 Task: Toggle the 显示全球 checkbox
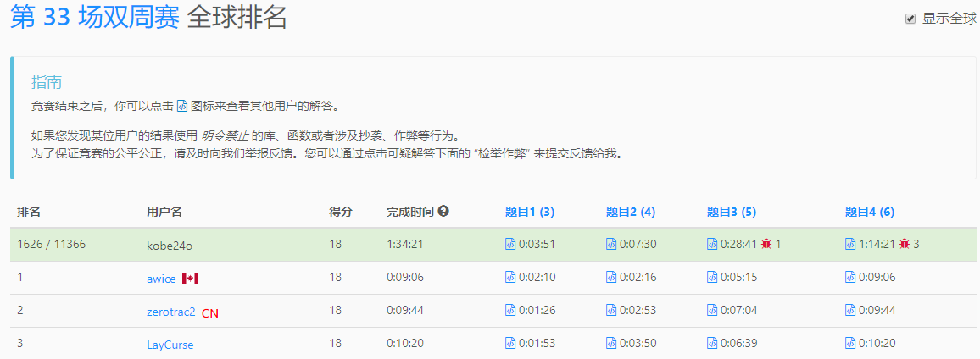(x=910, y=19)
